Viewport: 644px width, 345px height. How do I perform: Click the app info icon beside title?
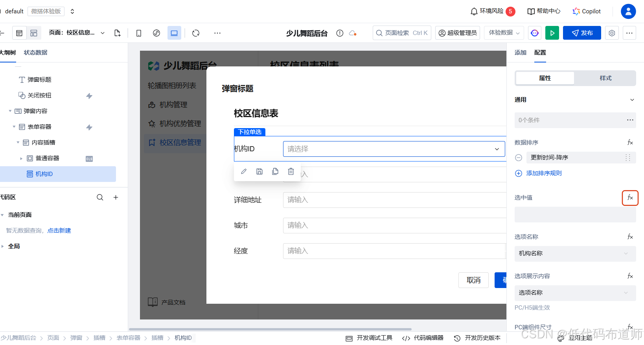coord(340,33)
